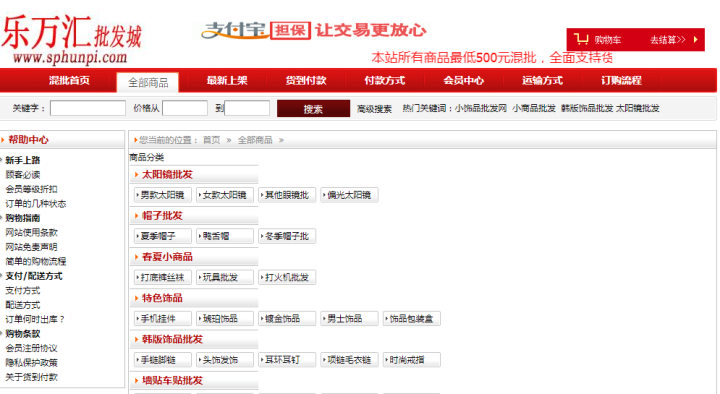The image size is (720, 394).
Task: Open the 运输方式 nav tab
Action: 542,81
